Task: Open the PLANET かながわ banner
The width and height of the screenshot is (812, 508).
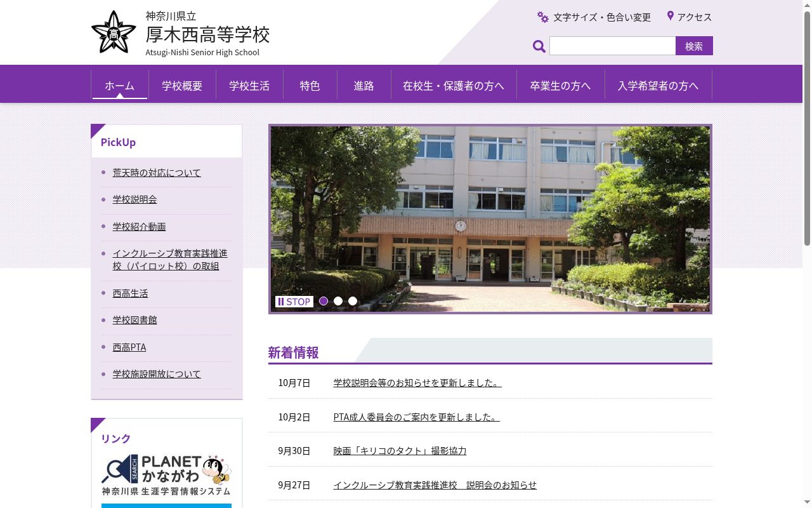Action: (x=166, y=475)
